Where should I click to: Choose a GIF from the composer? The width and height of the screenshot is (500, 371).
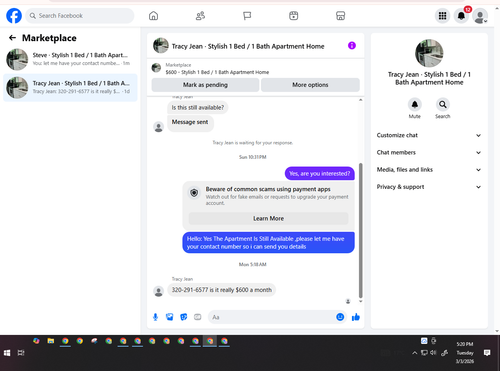point(198,317)
